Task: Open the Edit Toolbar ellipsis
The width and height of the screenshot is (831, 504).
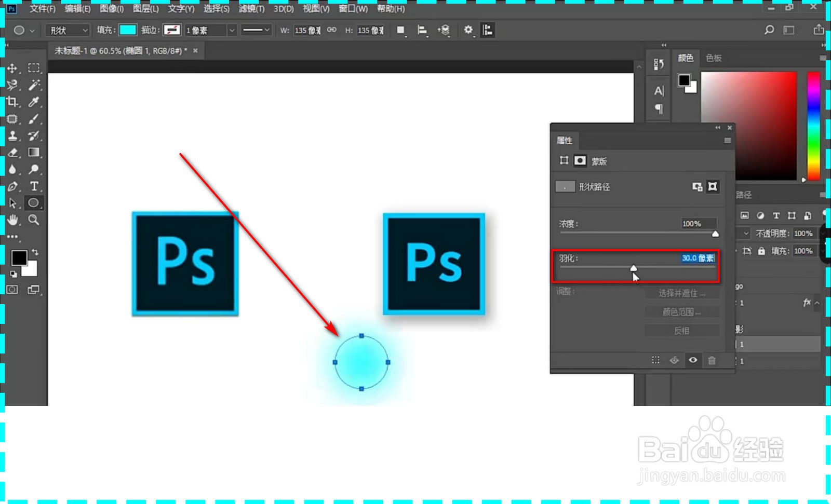Action: coord(12,237)
